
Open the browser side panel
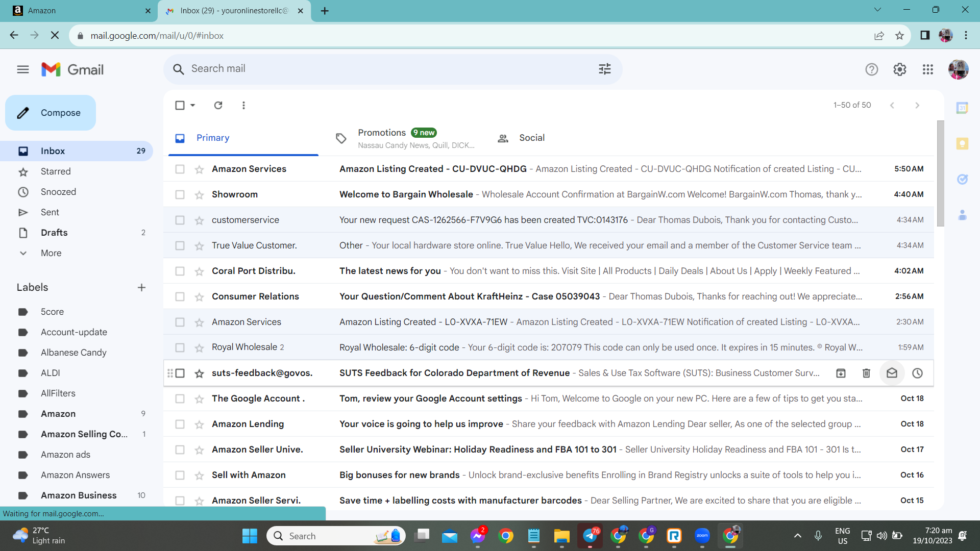pos(925,35)
